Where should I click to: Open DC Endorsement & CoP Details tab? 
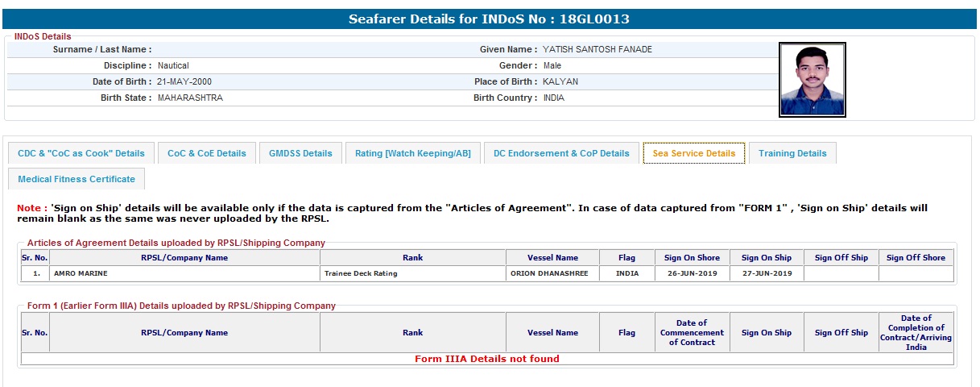(561, 153)
